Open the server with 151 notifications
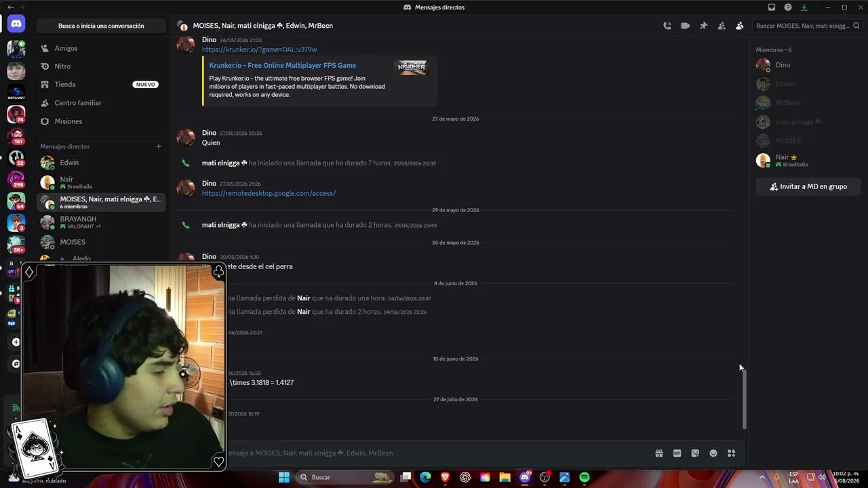868x488 pixels. [x=16, y=136]
